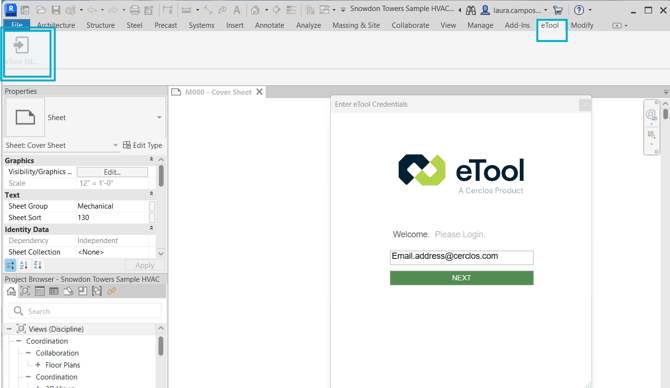The image size is (670, 388).
Task: Collapse the Graphics property group
Action: pyautogui.click(x=151, y=159)
